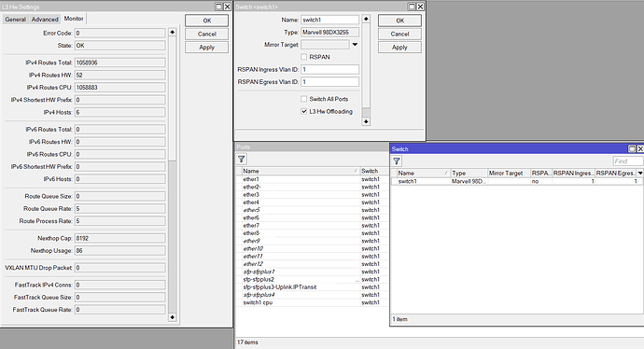Click the Nexthop Cap value 8192
Image resolution: width=644 pixels, height=349 pixels.
click(x=119, y=238)
